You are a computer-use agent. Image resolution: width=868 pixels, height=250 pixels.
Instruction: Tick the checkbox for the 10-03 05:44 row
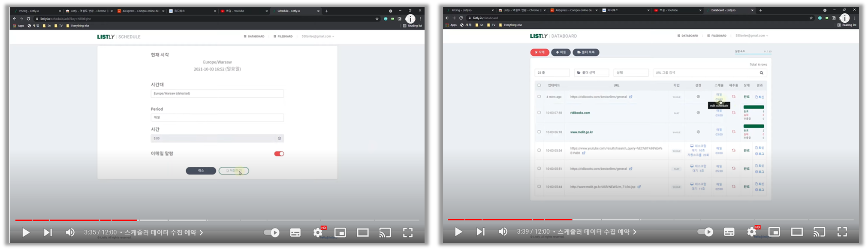(x=539, y=187)
